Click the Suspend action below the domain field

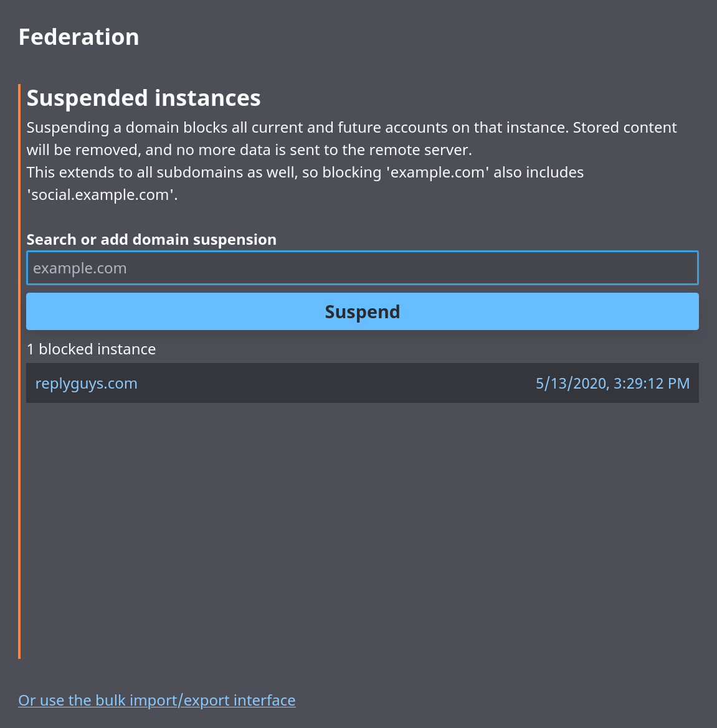pos(363,311)
